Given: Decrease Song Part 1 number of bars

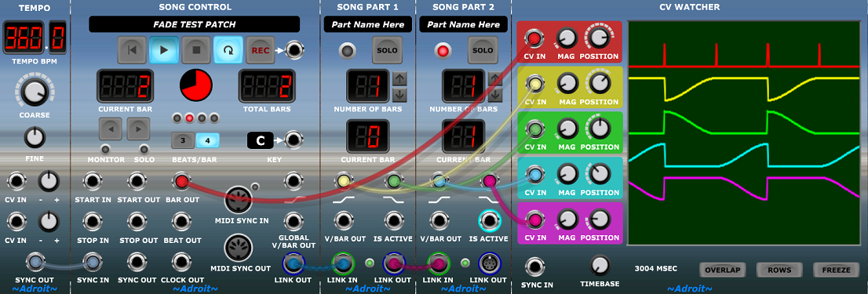Looking at the screenshot, I should click(x=399, y=95).
